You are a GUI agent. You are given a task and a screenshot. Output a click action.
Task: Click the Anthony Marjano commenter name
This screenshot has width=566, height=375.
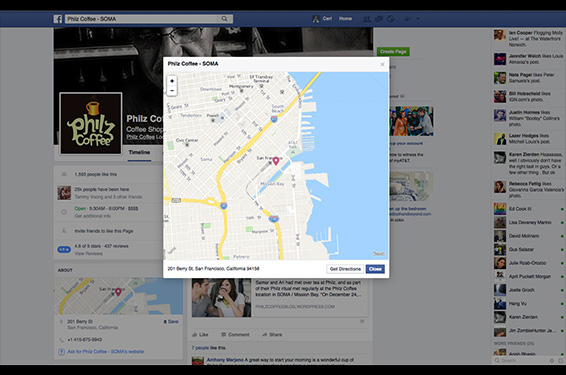225,360
